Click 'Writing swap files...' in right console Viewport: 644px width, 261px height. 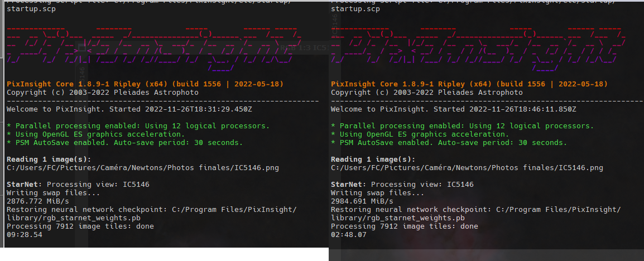(x=377, y=193)
